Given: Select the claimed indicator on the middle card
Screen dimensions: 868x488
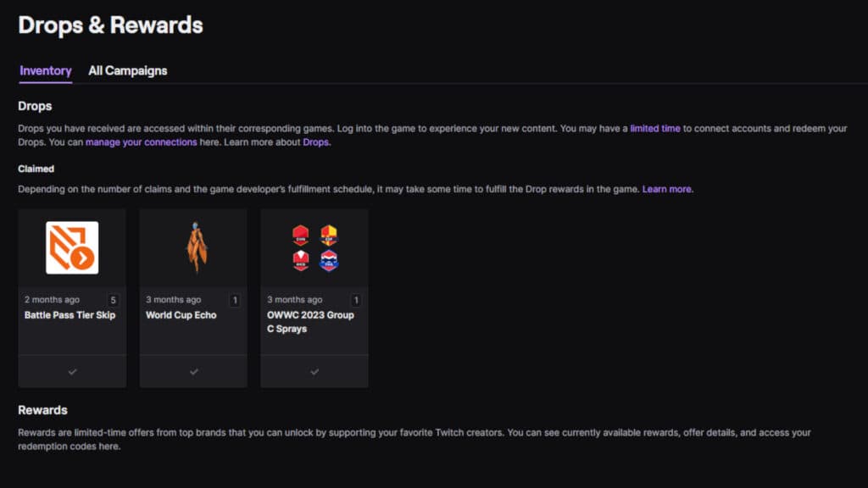Looking at the screenshot, I should click(193, 371).
